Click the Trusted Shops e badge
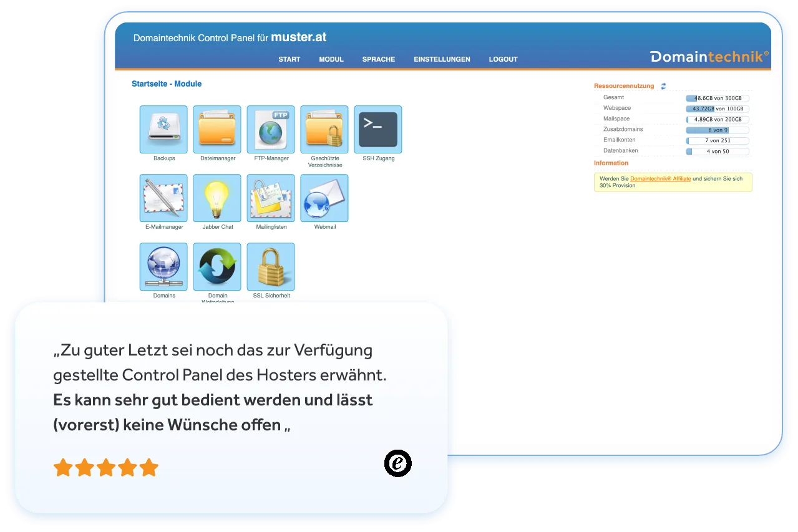Viewport: 798px width, 532px height. tap(397, 463)
